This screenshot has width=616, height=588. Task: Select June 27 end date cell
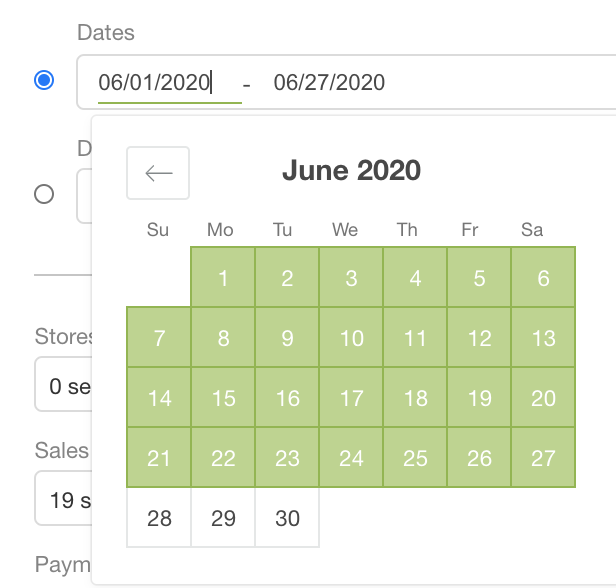pyautogui.click(x=543, y=457)
